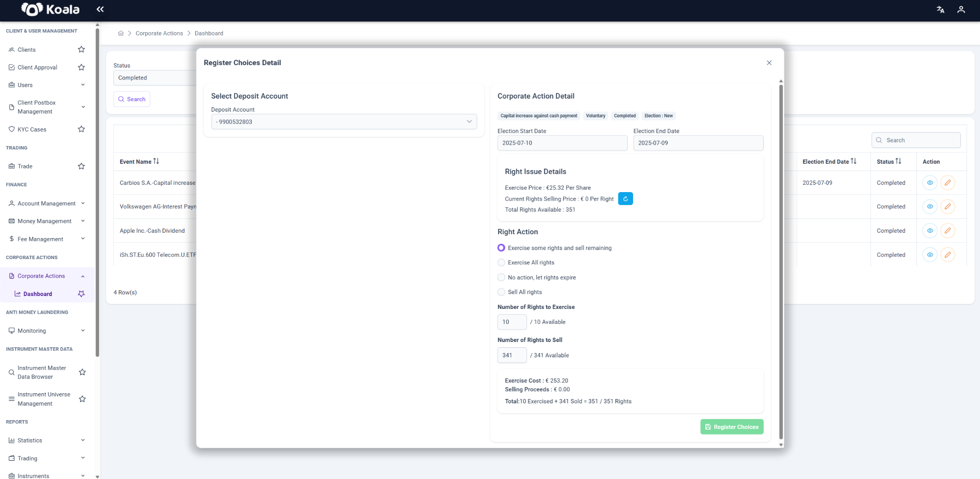View the iSh.ST.Eu.600 row eye icon
The width and height of the screenshot is (980, 479).
pos(930,255)
